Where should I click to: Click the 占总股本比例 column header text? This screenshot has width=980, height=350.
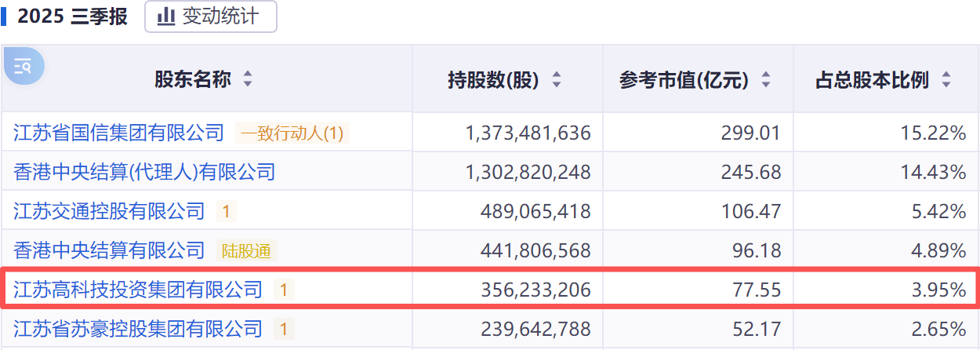pyautogui.click(x=872, y=79)
